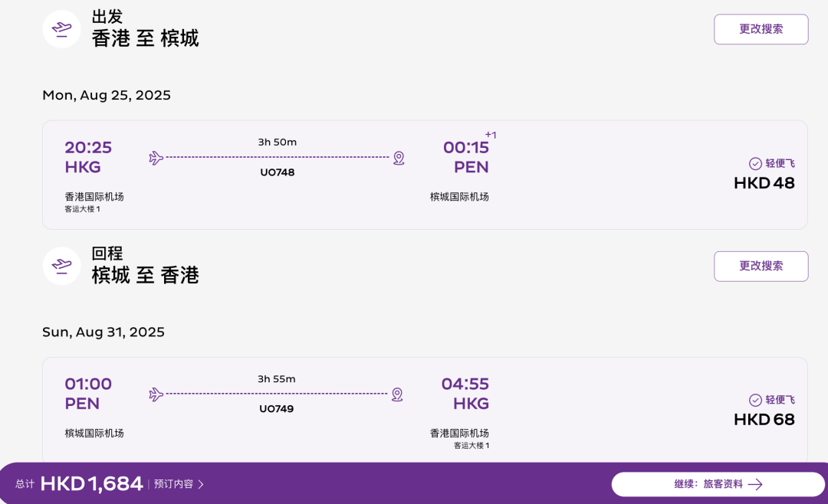Expand booking details 预订内容

pos(174,484)
